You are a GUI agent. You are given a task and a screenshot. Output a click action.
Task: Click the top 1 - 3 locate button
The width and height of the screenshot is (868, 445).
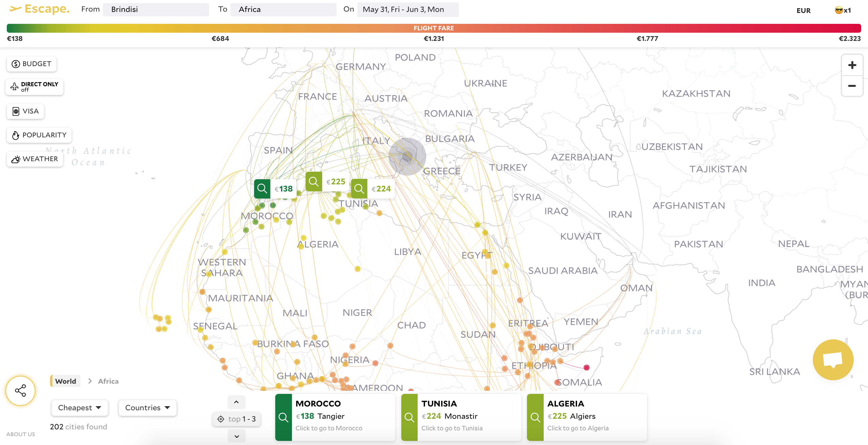click(x=237, y=419)
